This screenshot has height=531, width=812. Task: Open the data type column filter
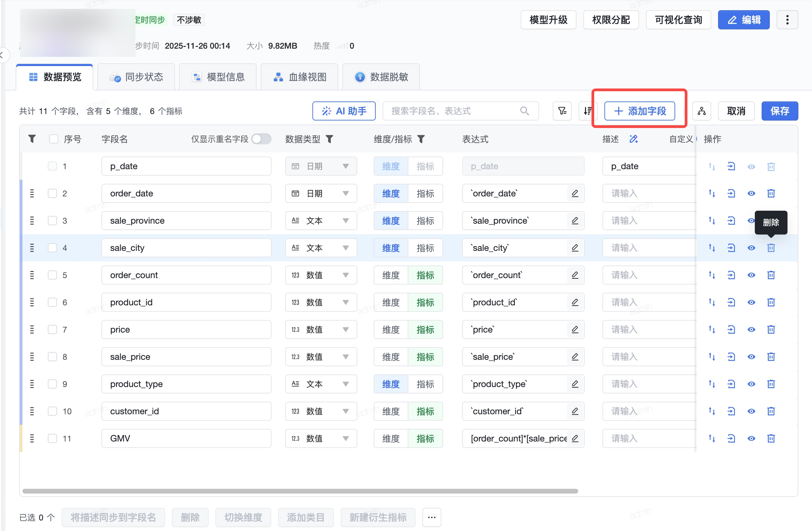[x=329, y=139]
